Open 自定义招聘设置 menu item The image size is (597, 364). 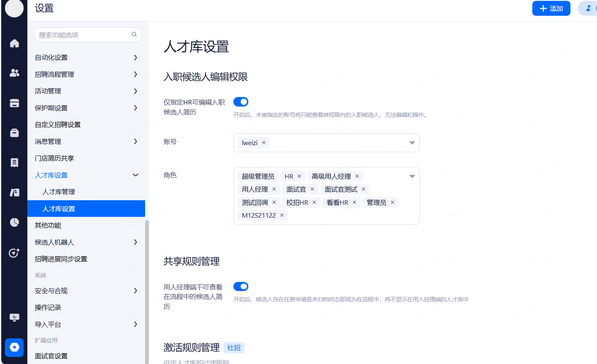(x=58, y=125)
